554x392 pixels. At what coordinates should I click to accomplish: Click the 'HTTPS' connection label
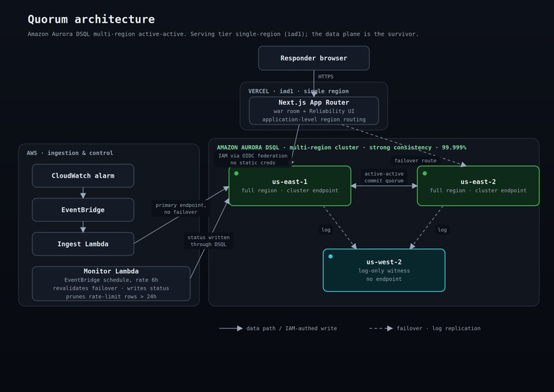coord(325,77)
